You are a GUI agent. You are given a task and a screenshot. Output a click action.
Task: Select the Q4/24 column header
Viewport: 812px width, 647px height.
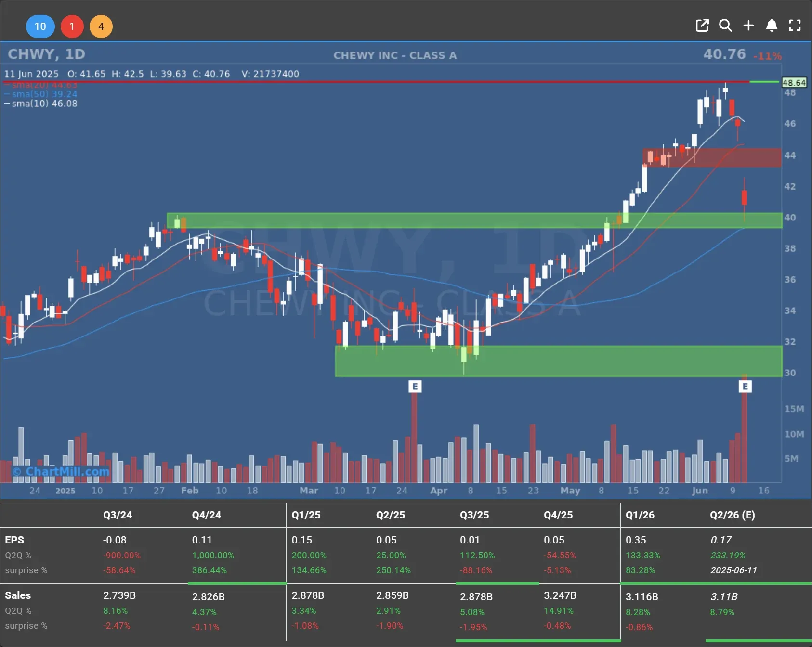tap(207, 515)
